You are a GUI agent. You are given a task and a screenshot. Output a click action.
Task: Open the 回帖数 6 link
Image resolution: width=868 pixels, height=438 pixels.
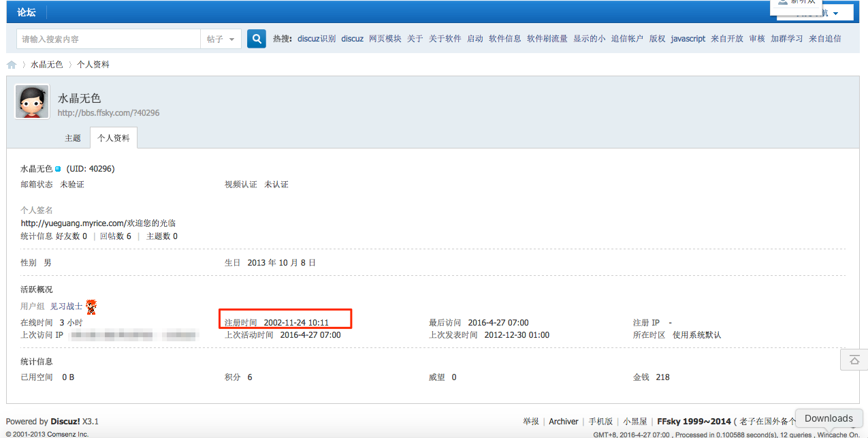click(x=115, y=236)
